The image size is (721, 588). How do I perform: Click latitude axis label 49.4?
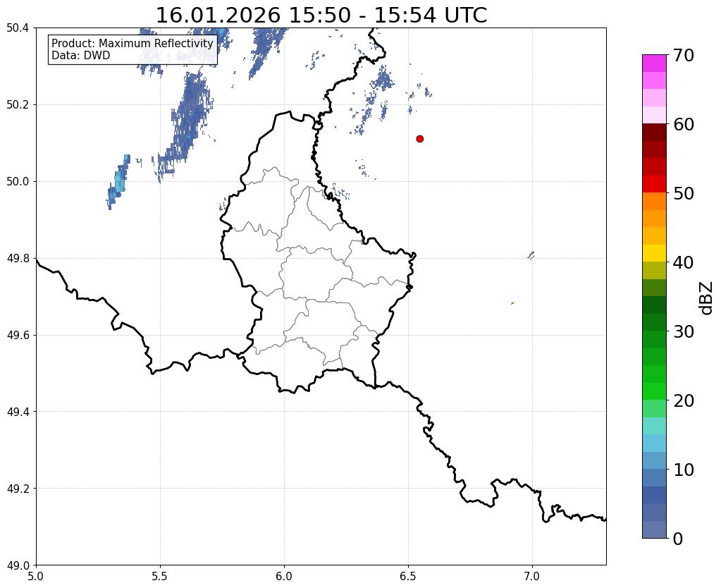18,412
